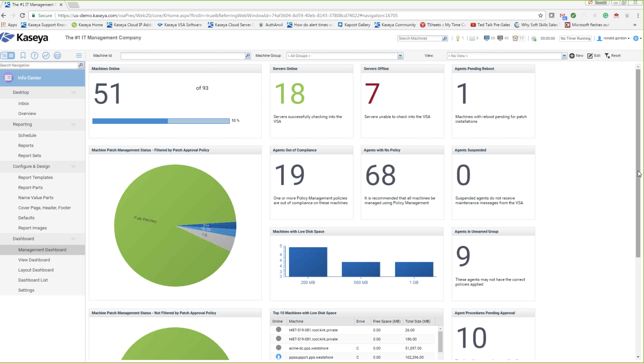Open the envelope messages icon
The width and height of the screenshot is (644, 363).
[472, 38]
